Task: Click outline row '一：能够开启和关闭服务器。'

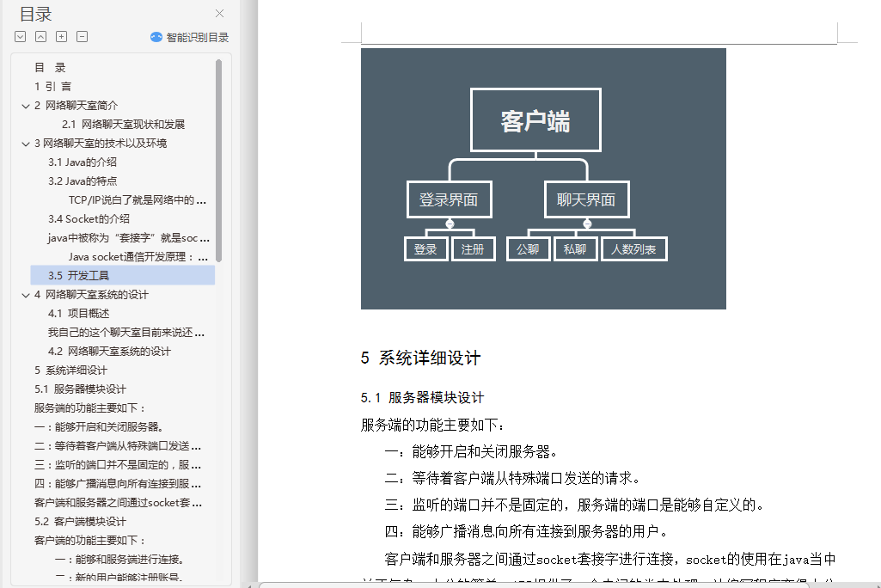Action: 98,426
